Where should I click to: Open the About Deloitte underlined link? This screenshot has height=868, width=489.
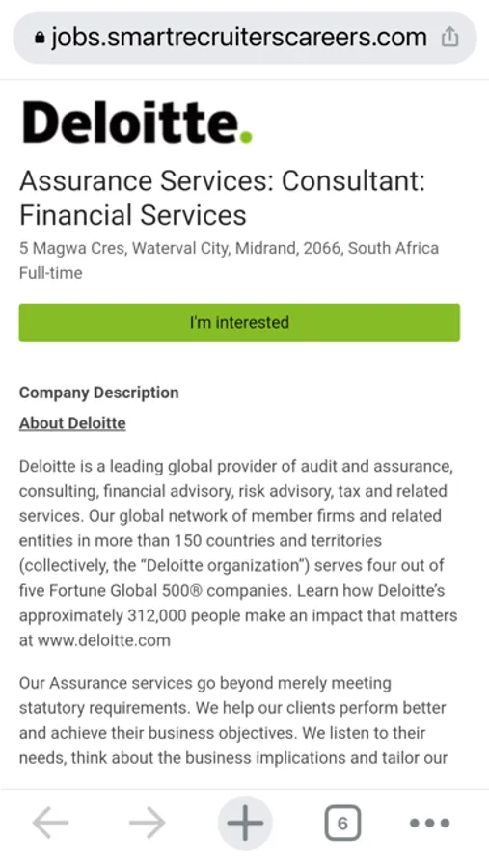72,423
